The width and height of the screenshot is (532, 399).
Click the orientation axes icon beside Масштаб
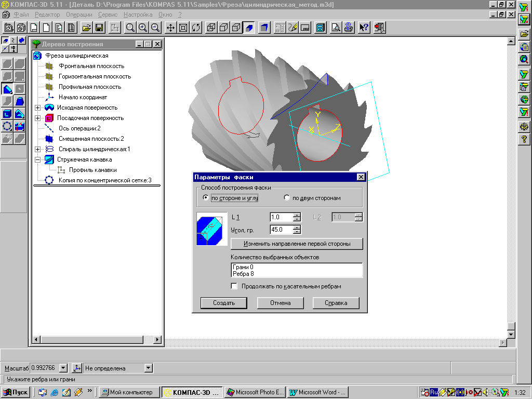77,368
